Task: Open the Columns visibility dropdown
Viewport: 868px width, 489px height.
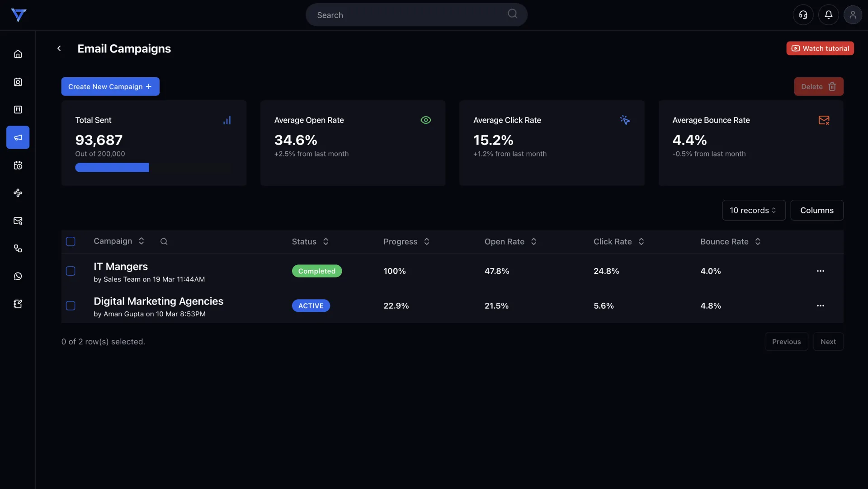Action: (x=816, y=210)
